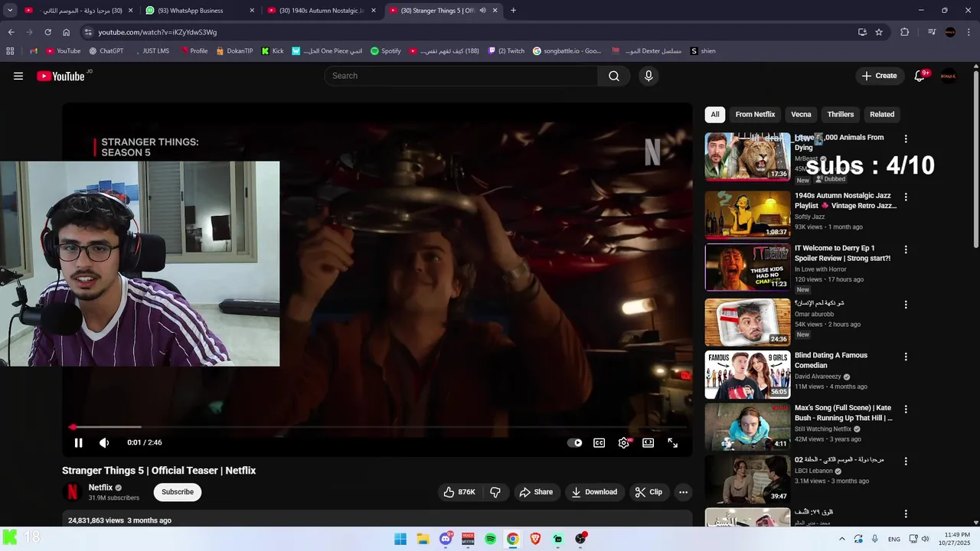
Task: Open options for MrBeast animals video
Action: 906,139
